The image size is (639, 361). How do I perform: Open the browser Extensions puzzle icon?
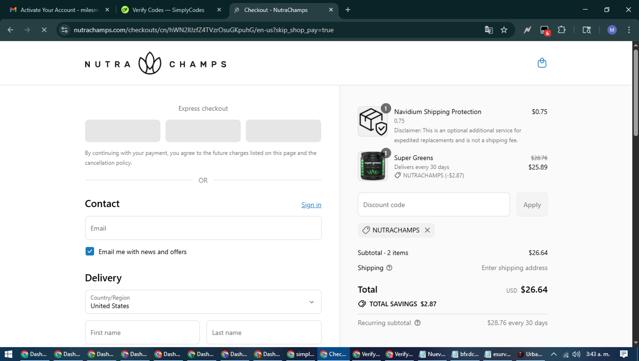point(562,30)
